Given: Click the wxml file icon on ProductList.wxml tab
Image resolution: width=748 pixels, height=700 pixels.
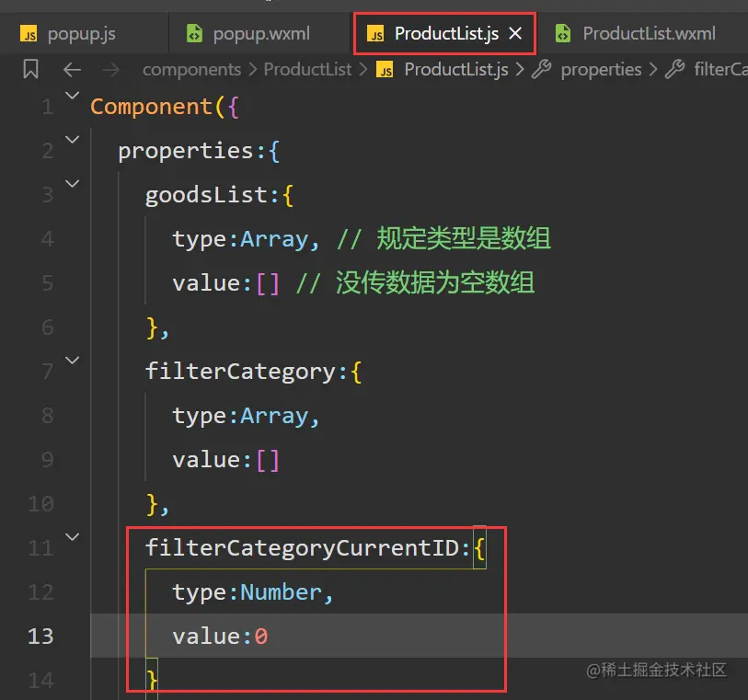Looking at the screenshot, I should (x=563, y=34).
